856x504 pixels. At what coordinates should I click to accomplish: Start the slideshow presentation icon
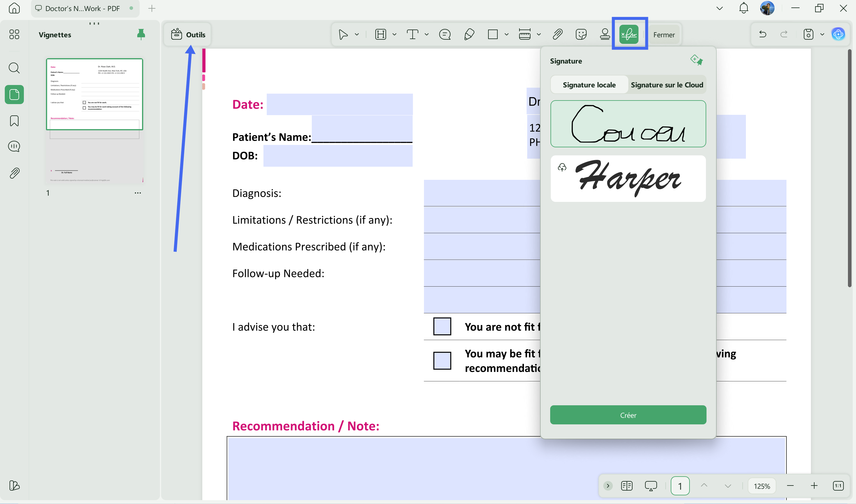point(651,486)
